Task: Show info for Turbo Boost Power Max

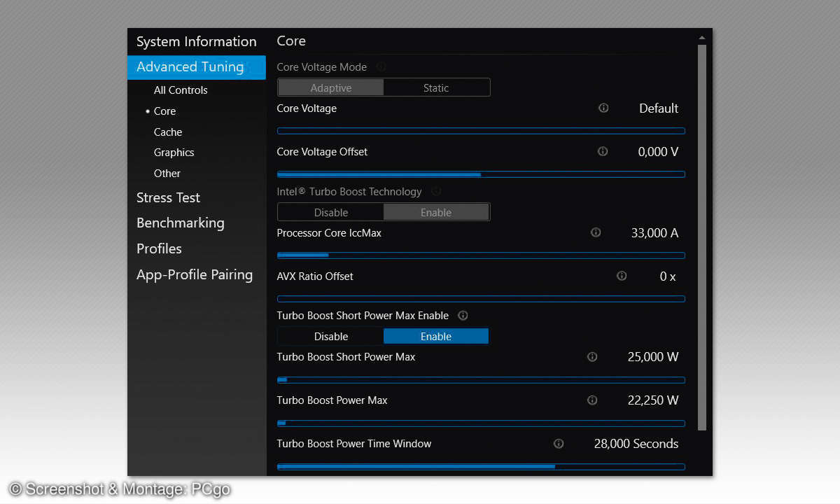Action: click(592, 400)
